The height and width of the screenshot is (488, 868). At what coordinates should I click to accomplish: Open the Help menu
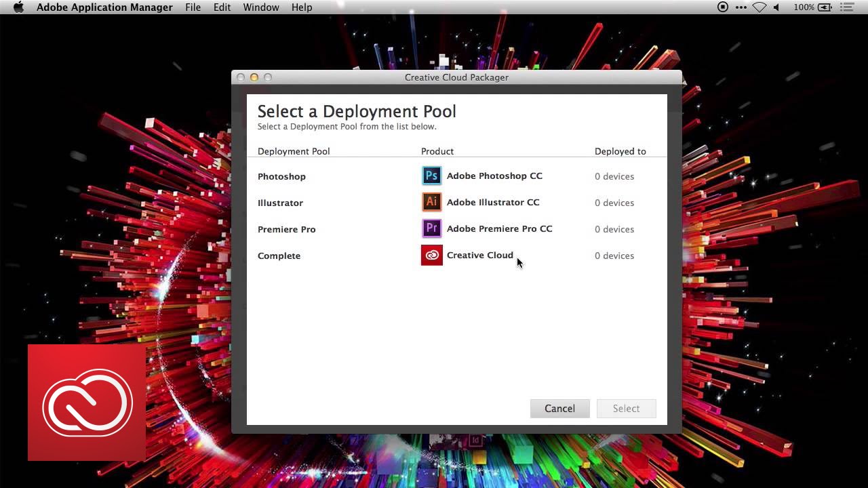(x=302, y=7)
